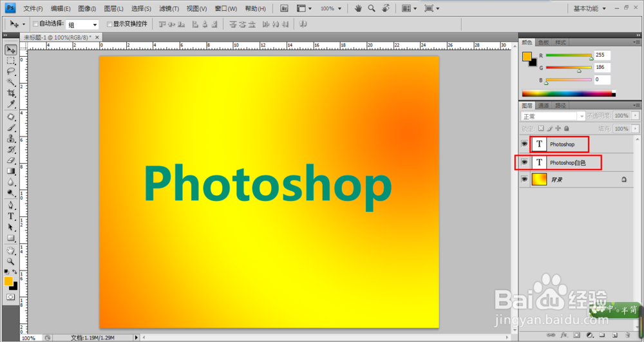The width and height of the screenshot is (644, 342).
Task: Open the 滤镜(T) menu
Action: click(169, 8)
